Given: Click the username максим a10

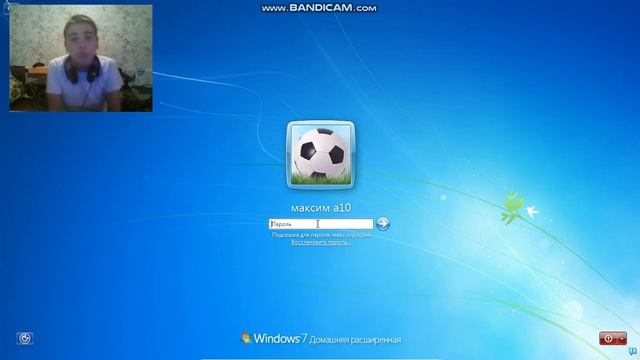Looking at the screenshot, I should point(321,208).
